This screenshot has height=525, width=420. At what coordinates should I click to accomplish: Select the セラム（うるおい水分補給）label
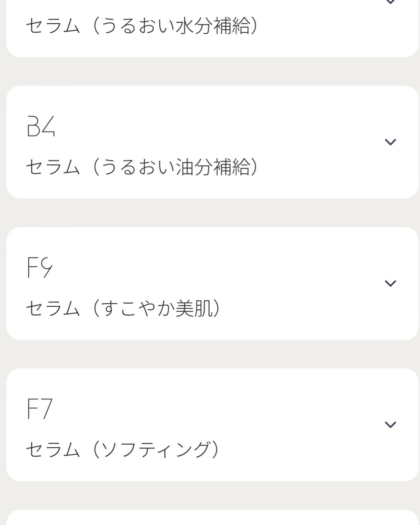pos(142,26)
